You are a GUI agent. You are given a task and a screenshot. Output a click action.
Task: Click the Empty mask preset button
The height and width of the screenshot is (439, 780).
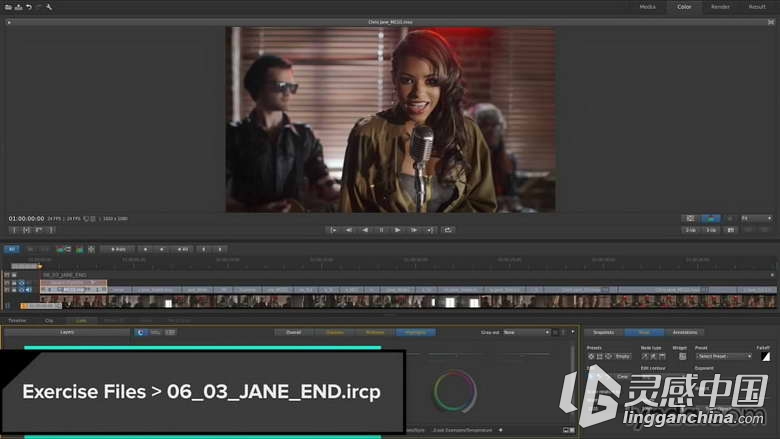622,356
